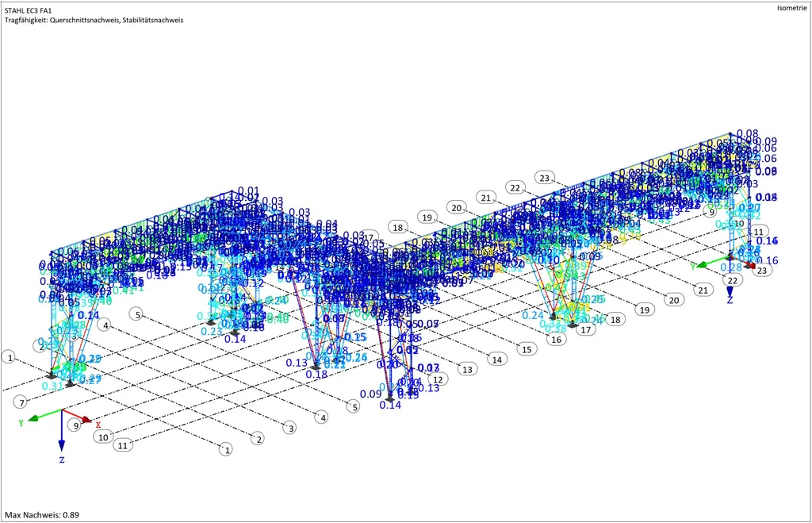Select the support symbol above value 0.31

[x=52, y=375]
